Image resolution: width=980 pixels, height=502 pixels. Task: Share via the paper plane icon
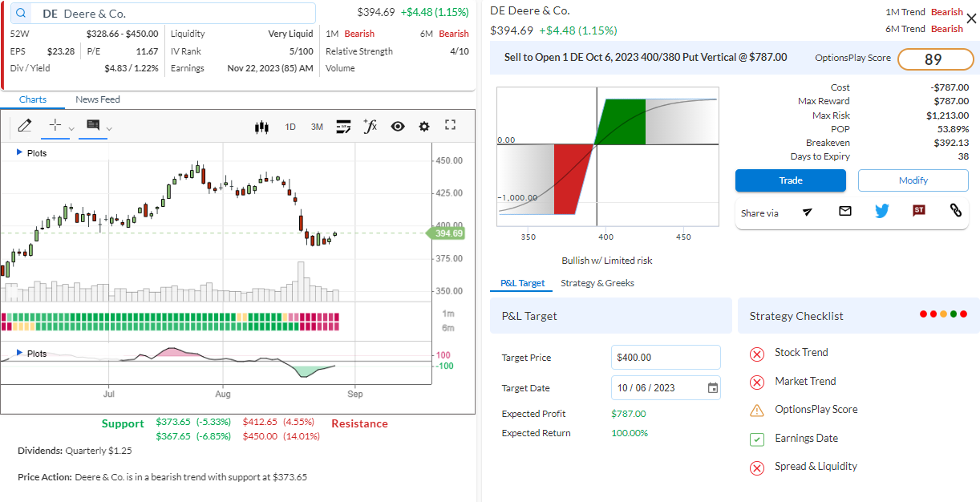click(808, 211)
